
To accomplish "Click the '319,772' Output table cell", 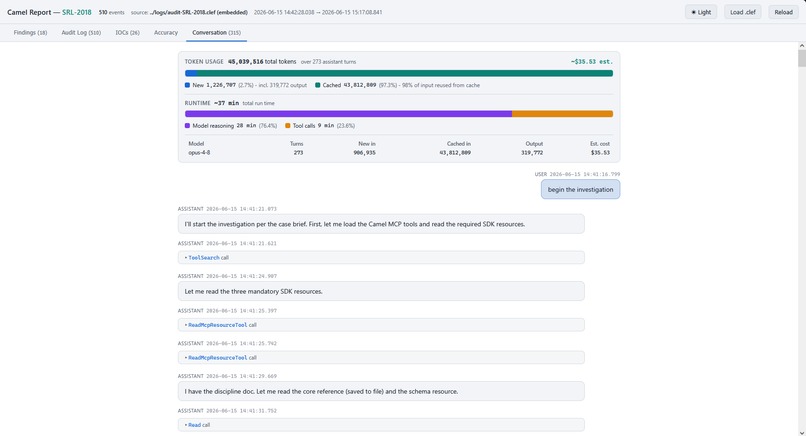I will (532, 153).
